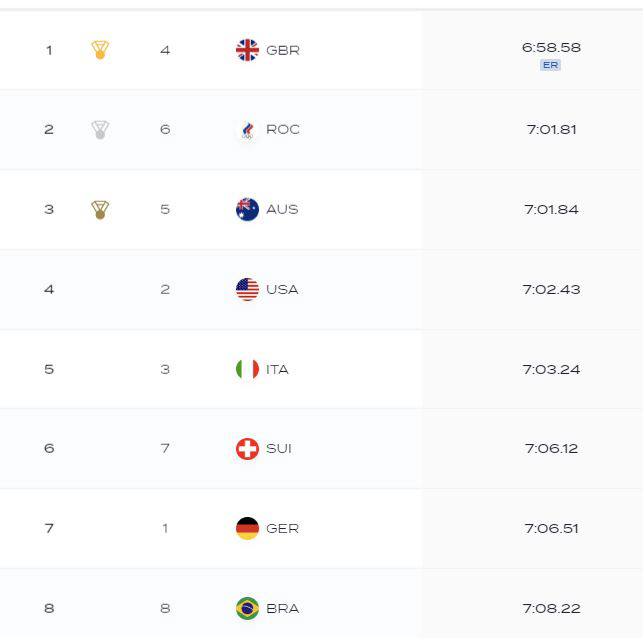Click the ER record badge
The width and height of the screenshot is (643, 638).
coord(550,65)
